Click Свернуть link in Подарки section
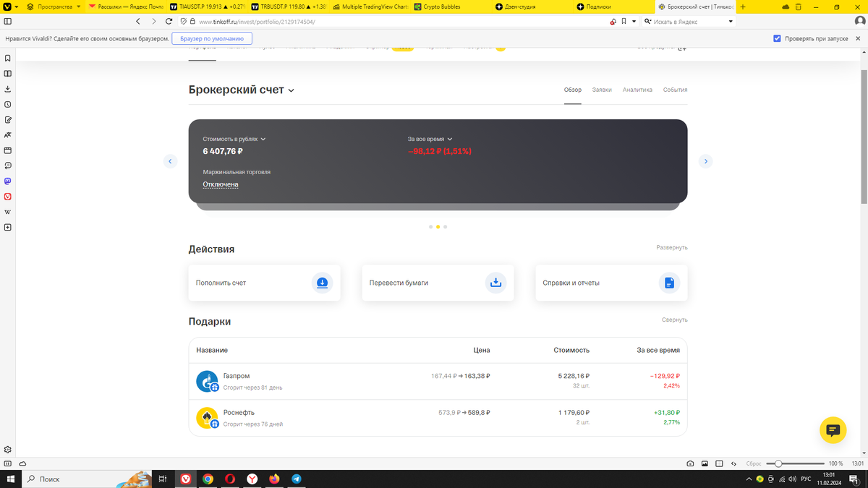Screen dimensions: 868x488 pos(675,320)
